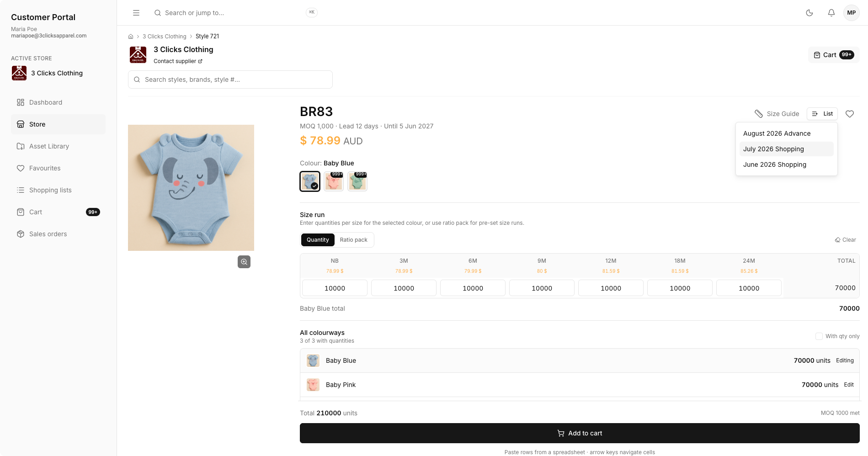Open Cart in sidebar
The width and height of the screenshot is (868, 456).
click(x=58, y=212)
